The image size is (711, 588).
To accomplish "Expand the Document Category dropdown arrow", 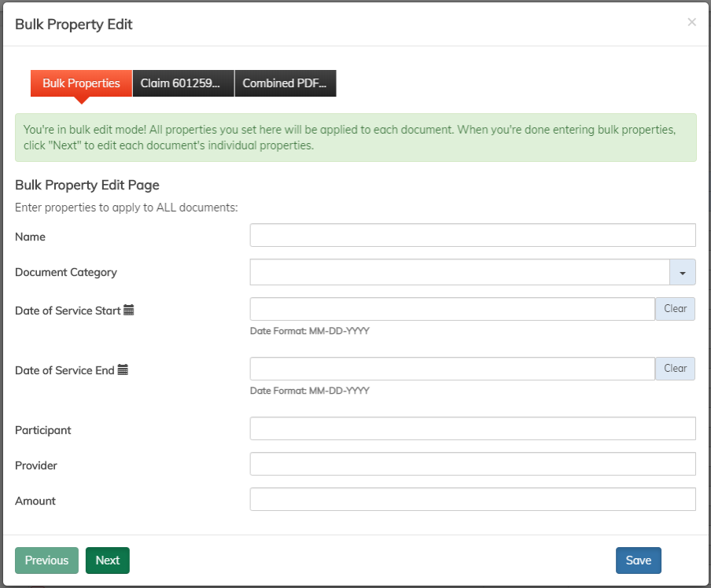I will [x=682, y=273].
